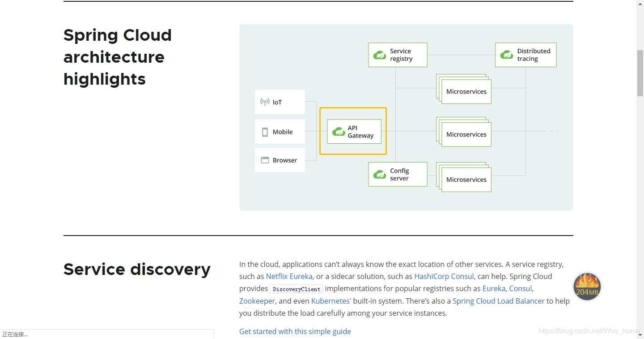Click the scrollbar down arrow
644x339 pixels.
point(640,335)
